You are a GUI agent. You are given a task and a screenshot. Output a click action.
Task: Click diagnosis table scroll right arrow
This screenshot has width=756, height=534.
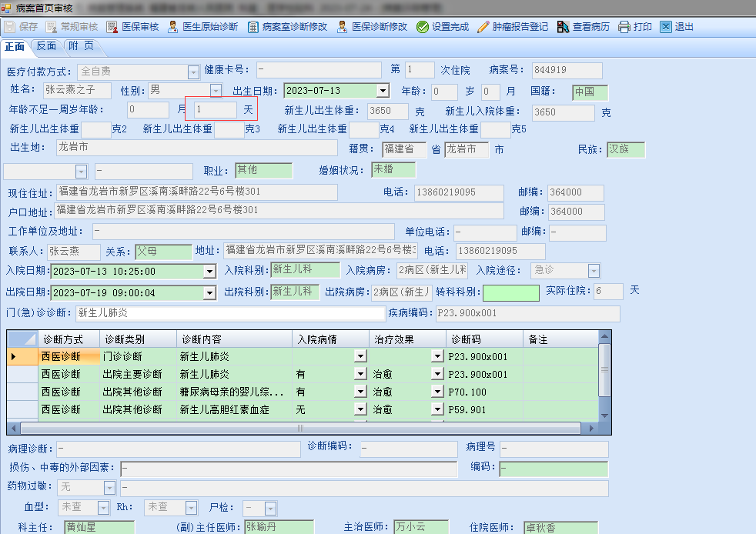pos(591,428)
